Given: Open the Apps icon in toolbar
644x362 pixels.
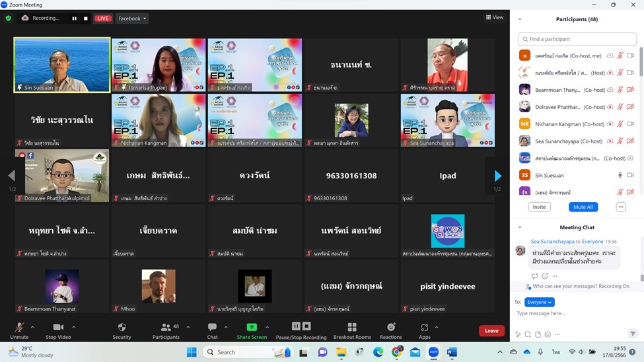Looking at the screenshot, I should click(x=424, y=330).
